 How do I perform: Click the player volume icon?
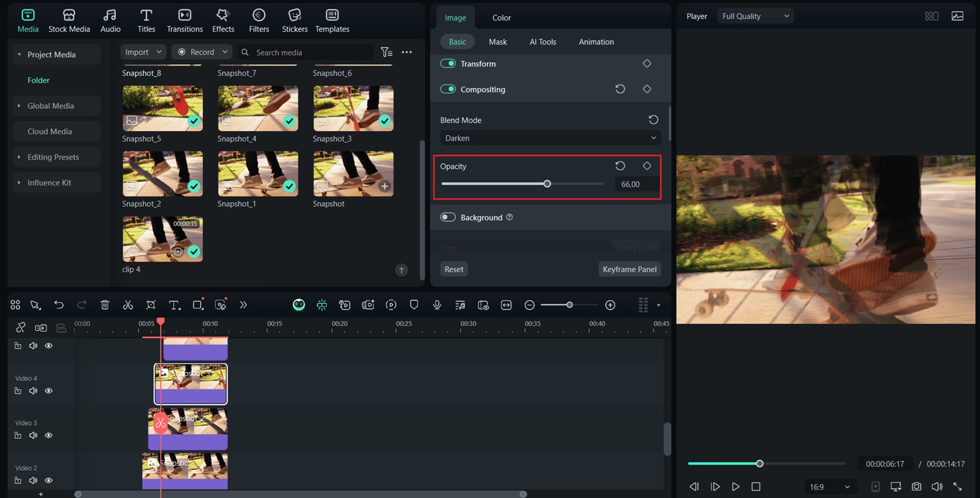coord(937,487)
